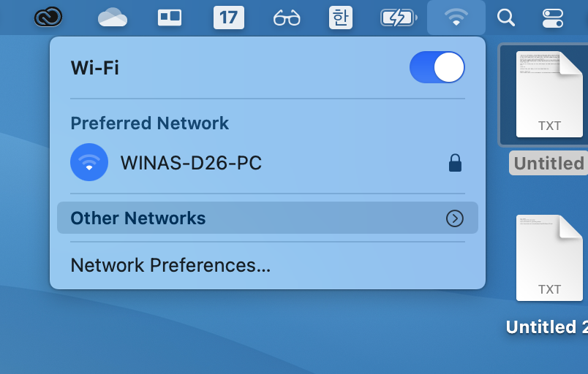Open Control Center toggles icon
This screenshot has width=588, height=374.
[x=553, y=18]
